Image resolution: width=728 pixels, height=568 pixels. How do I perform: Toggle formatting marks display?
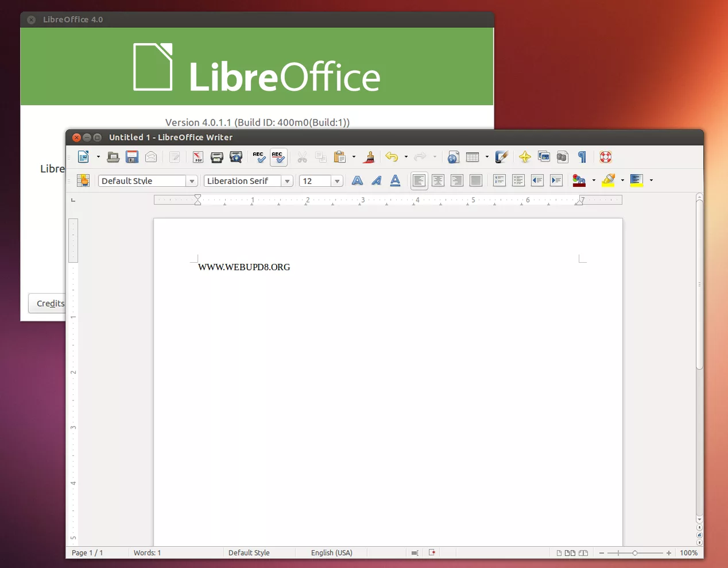tap(582, 157)
